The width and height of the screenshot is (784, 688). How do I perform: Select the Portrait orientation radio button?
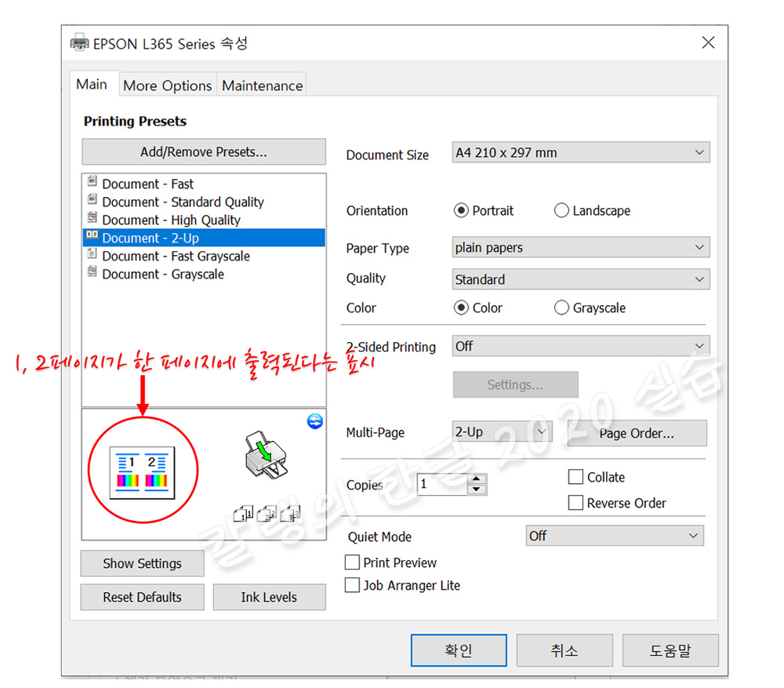point(461,210)
